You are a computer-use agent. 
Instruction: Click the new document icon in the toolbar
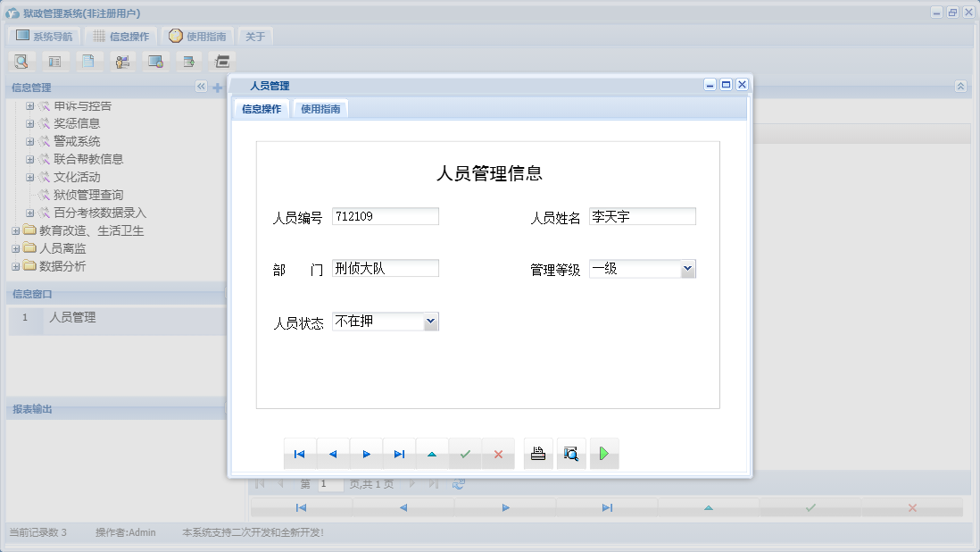pyautogui.click(x=87, y=61)
